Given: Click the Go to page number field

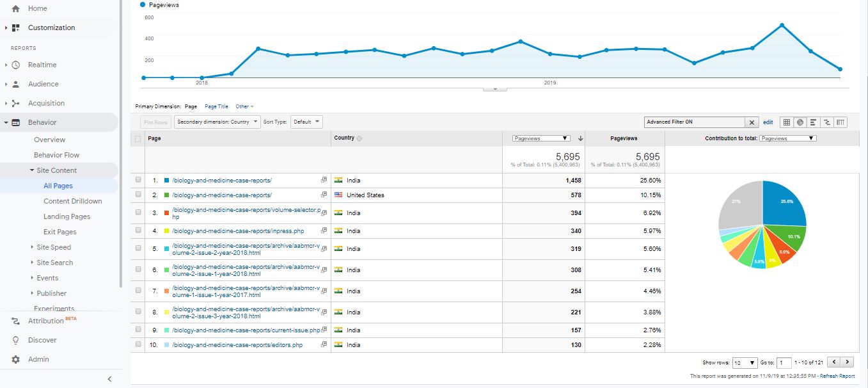Looking at the screenshot, I should (x=785, y=363).
